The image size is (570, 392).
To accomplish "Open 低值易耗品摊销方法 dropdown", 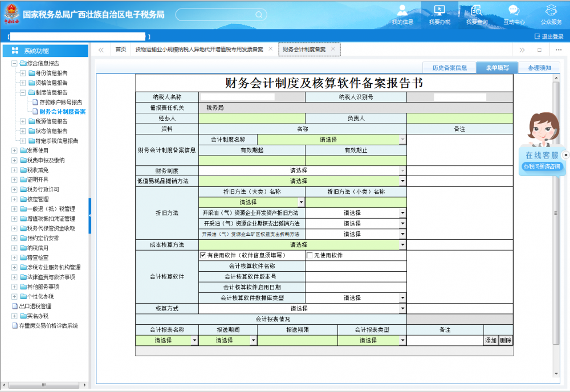I will pos(402,181).
